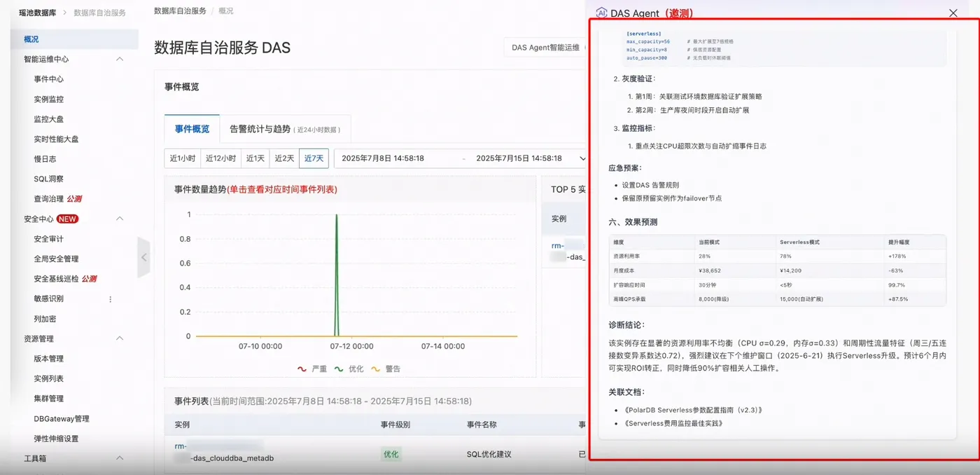The image size is (980, 475).
Task: Click 数据库自治服务 in the page breadcrumb
Action: tap(180, 11)
